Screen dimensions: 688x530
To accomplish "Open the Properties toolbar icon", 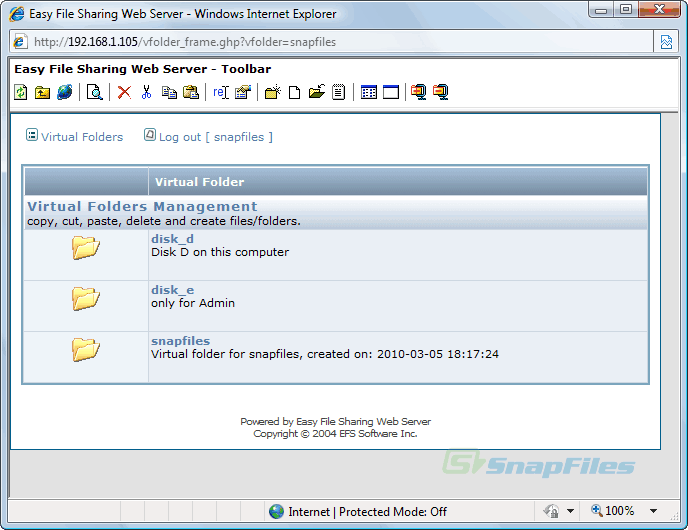I will 243,92.
